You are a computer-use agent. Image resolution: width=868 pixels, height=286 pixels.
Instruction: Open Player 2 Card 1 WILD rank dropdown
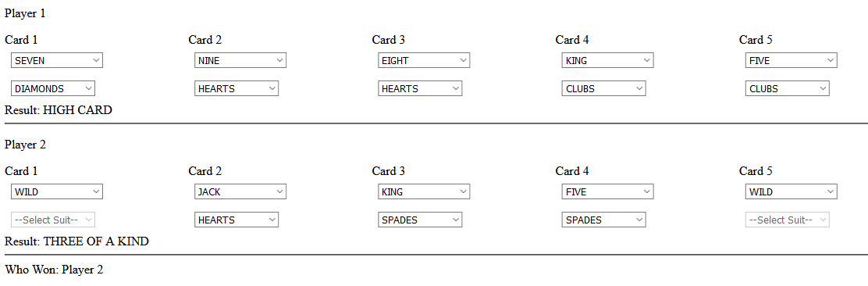coord(57,191)
